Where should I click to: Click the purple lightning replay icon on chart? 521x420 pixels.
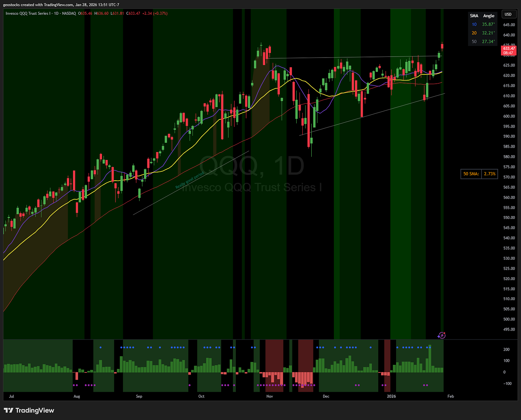pos(442,335)
